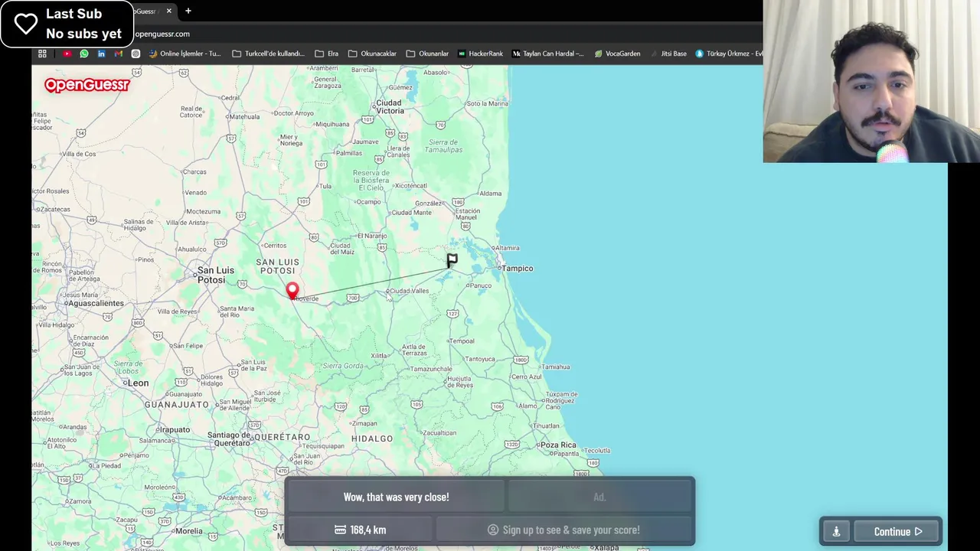
Task: Click the openguessr.com address bar
Action: point(162,34)
